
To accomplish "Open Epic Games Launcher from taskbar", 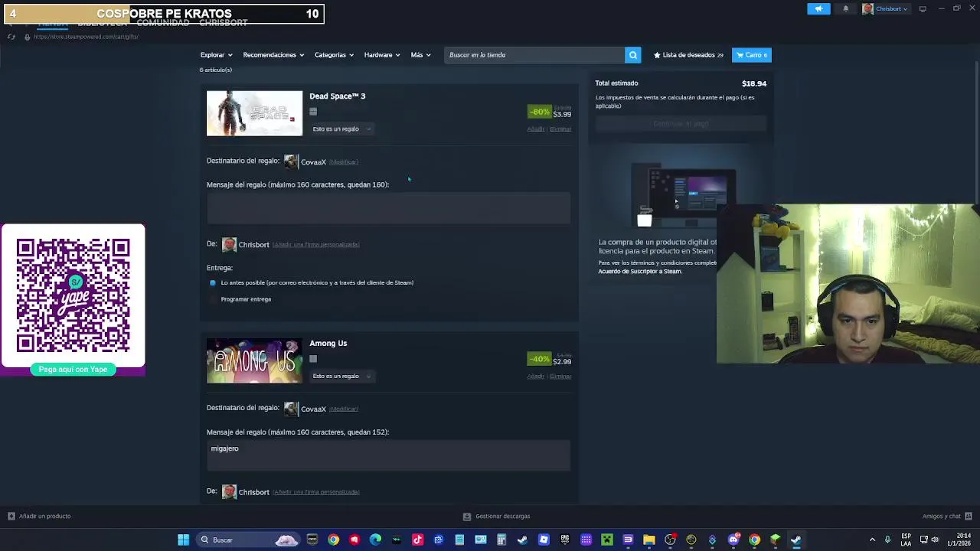I will tap(565, 540).
